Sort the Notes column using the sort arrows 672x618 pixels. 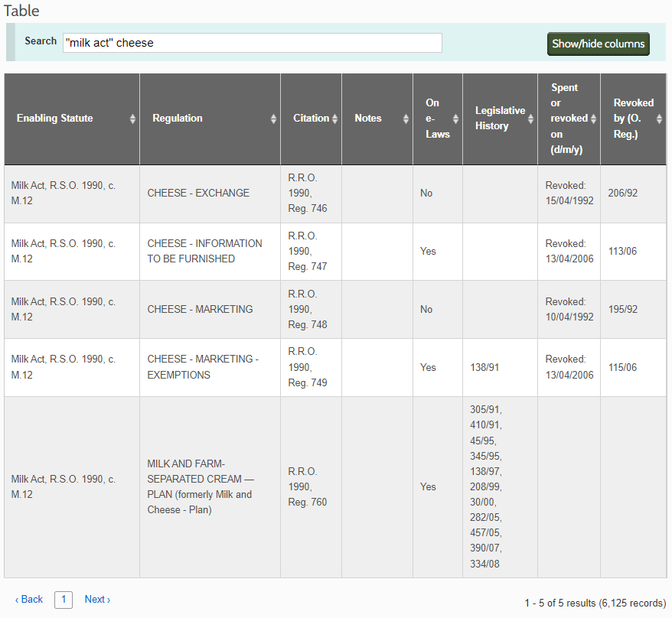tap(404, 119)
